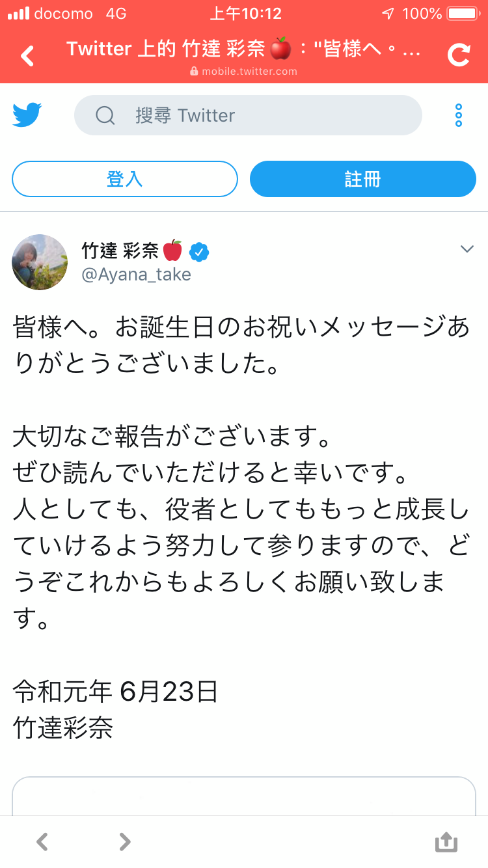Expand tweet options chevron menu
This screenshot has height=868, width=488.
(467, 249)
